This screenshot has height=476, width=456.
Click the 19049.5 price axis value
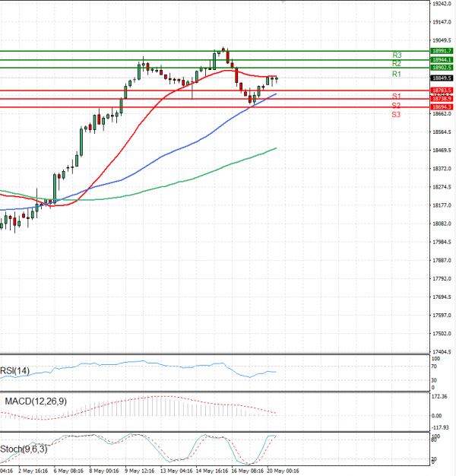[x=442, y=40]
